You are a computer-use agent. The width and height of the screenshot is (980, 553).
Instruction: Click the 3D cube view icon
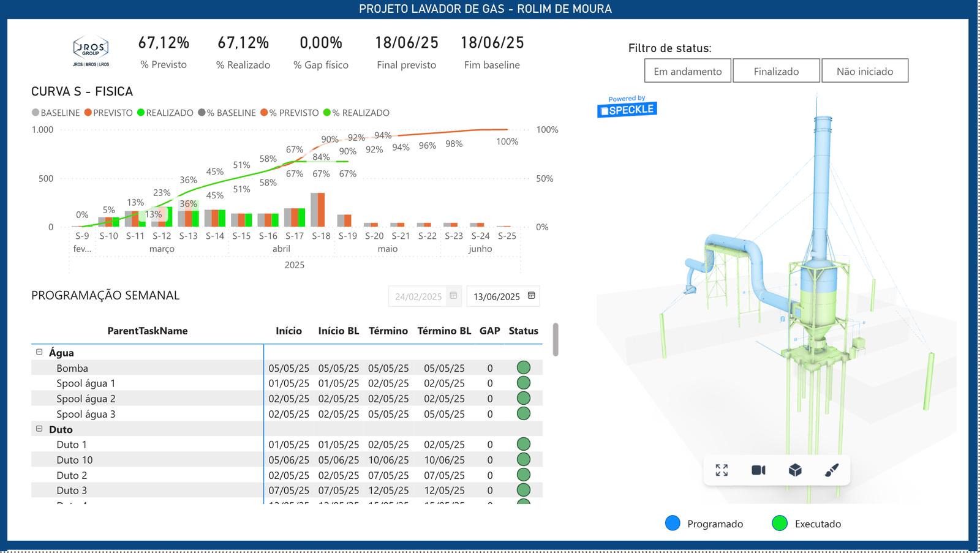tap(795, 470)
